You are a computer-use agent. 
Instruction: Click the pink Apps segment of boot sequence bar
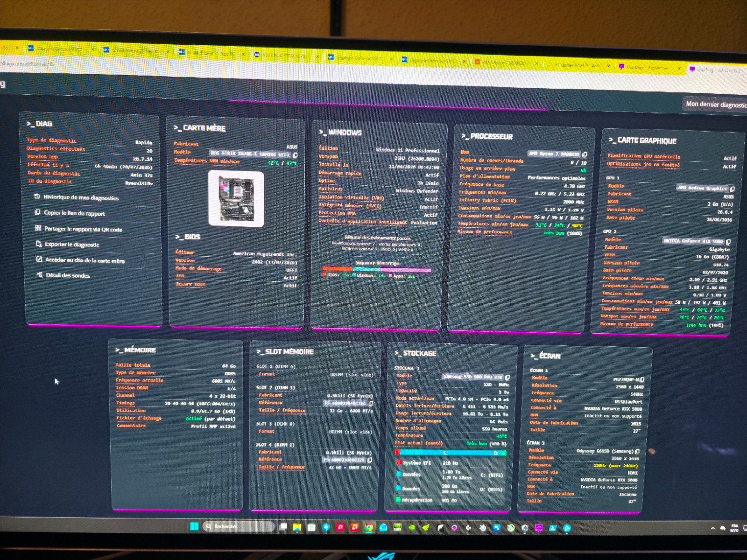click(406, 270)
